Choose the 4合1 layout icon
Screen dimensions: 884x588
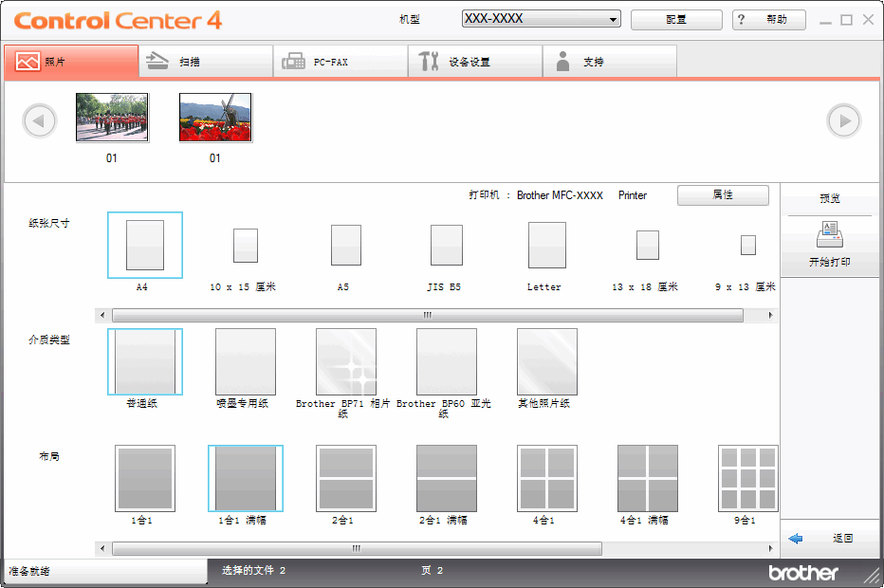coord(546,478)
